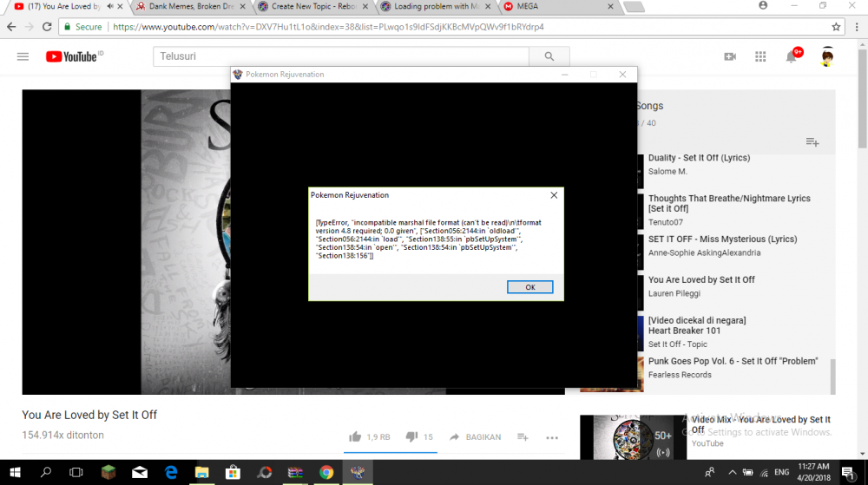The image size is (868, 485).
Task: Open the Action Center notifications icon
Action: pyautogui.click(x=847, y=472)
